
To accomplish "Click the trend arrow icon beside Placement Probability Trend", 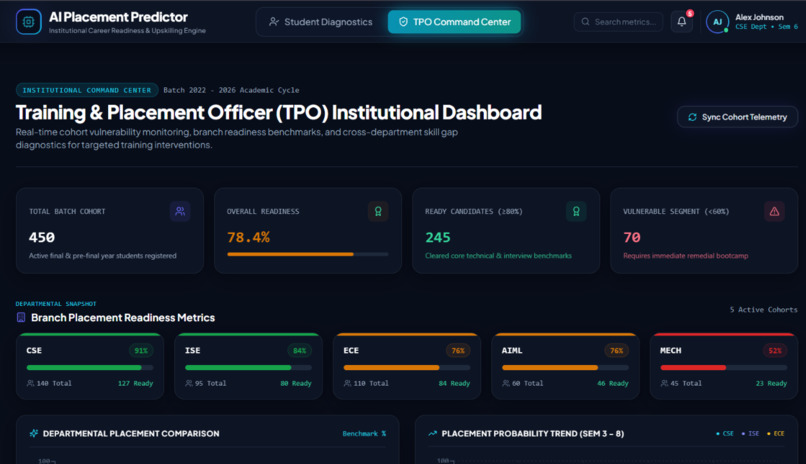I will click(x=432, y=433).
